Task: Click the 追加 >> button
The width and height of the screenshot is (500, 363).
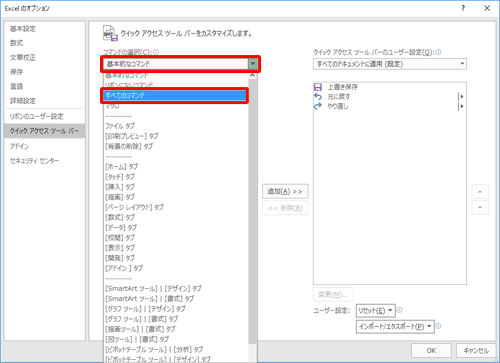Action: coord(285,192)
